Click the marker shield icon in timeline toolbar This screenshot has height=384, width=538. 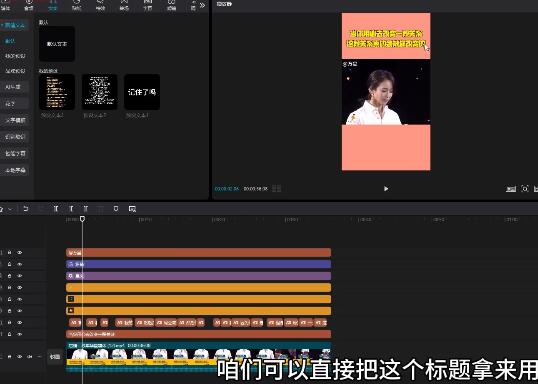(116, 209)
